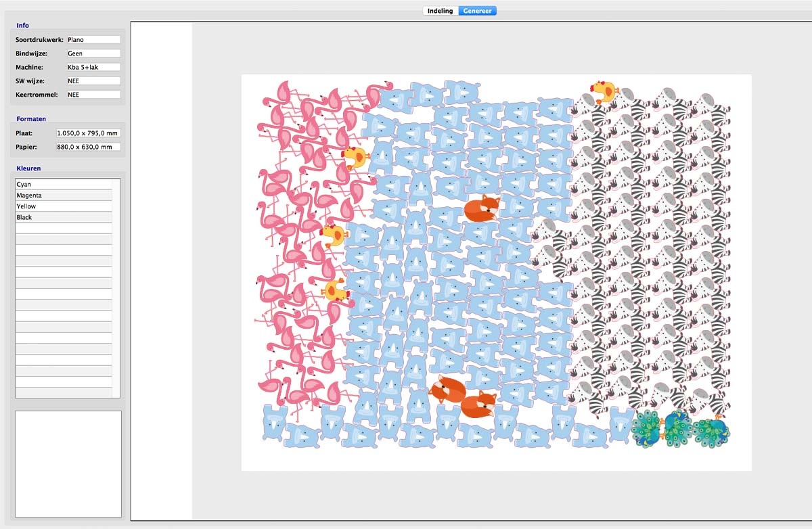
Task: Select Yellow in the Kleuren list
Action: (x=64, y=206)
